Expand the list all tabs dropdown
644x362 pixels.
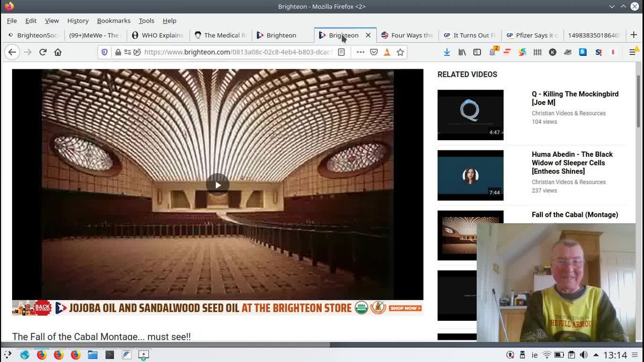click(612, 7)
